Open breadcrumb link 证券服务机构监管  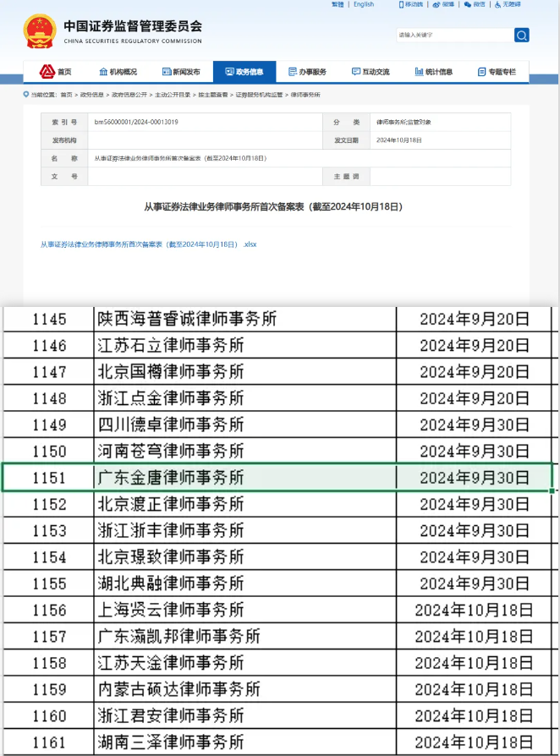(x=259, y=95)
